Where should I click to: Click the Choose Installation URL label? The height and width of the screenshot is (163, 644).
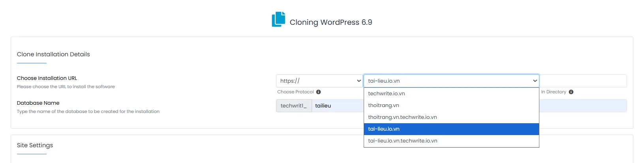tap(47, 78)
